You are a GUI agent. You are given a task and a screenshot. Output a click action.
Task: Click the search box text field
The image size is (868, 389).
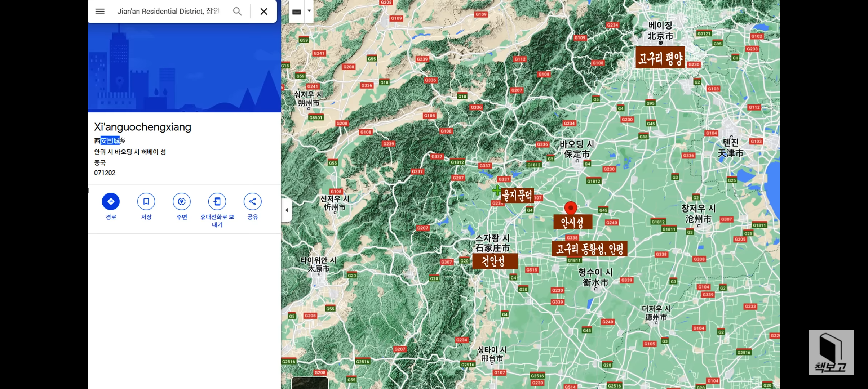(x=168, y=12)
